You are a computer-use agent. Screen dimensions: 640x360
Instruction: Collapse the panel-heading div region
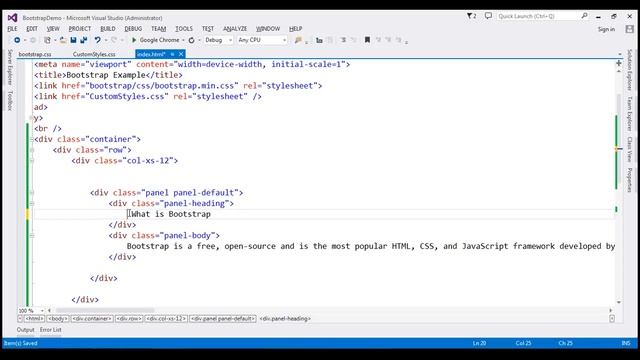click(32, 203)
